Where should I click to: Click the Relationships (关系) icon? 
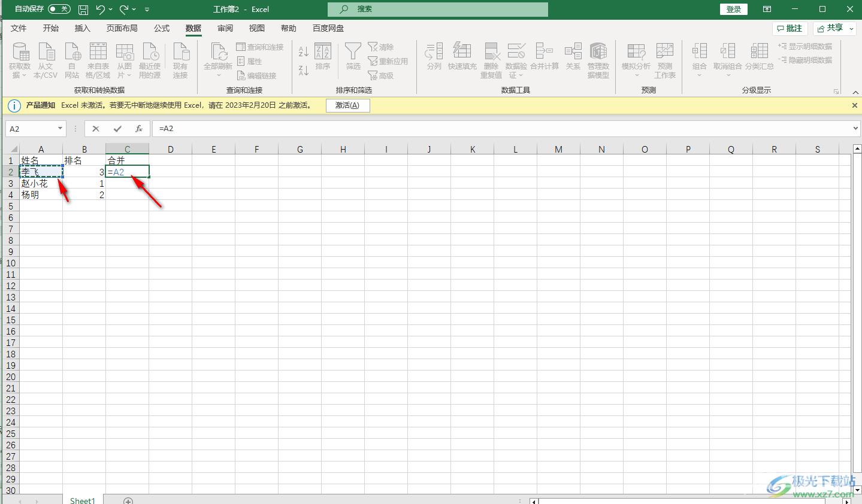573,57
